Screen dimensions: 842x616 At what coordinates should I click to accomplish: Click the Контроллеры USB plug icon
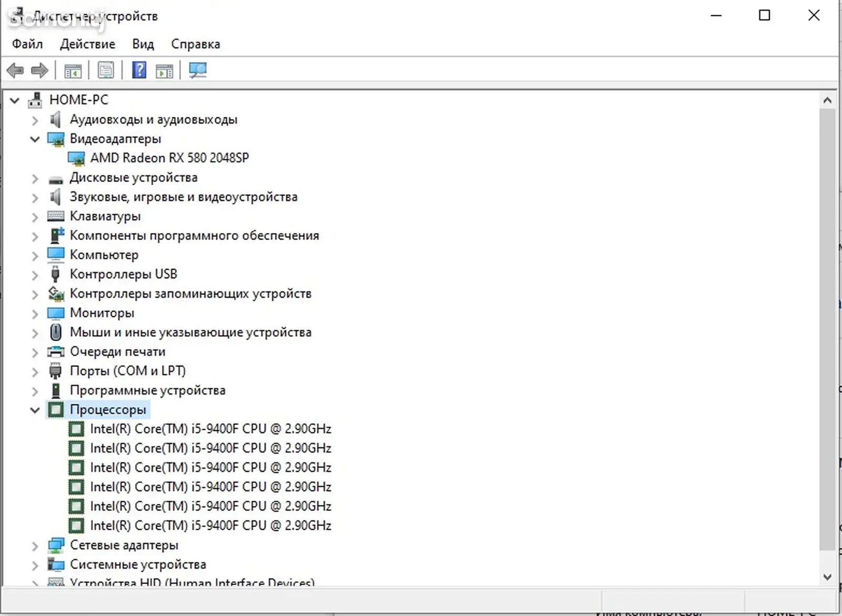click(x=55, y=274)
